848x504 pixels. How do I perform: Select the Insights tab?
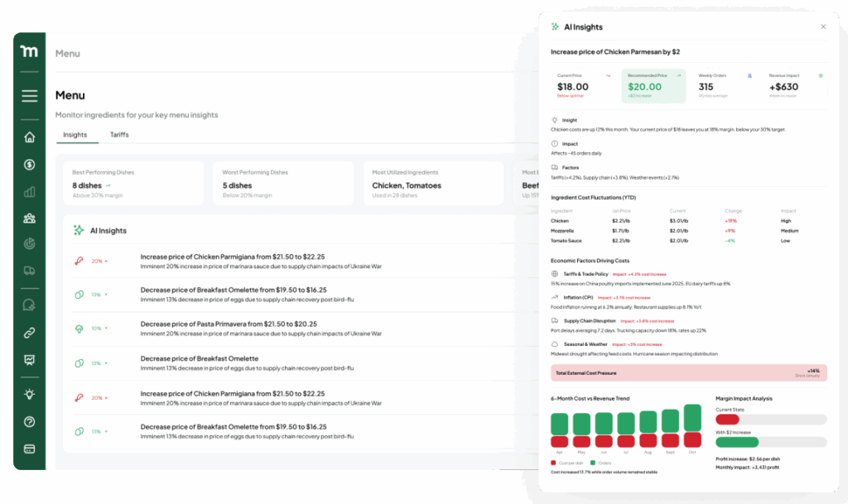(75, 135)
